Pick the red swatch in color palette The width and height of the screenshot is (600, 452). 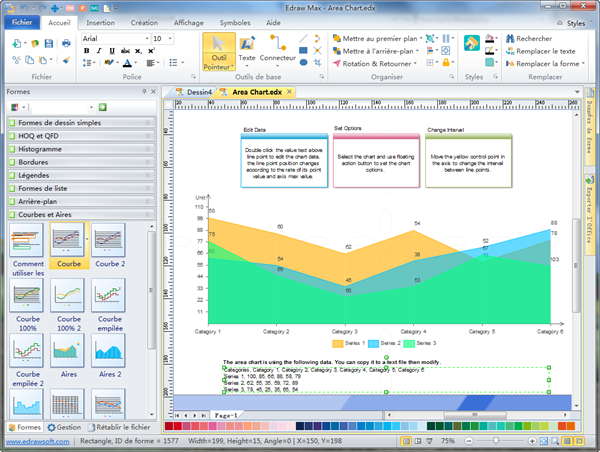pyautogui.click(x=180, y=427)
